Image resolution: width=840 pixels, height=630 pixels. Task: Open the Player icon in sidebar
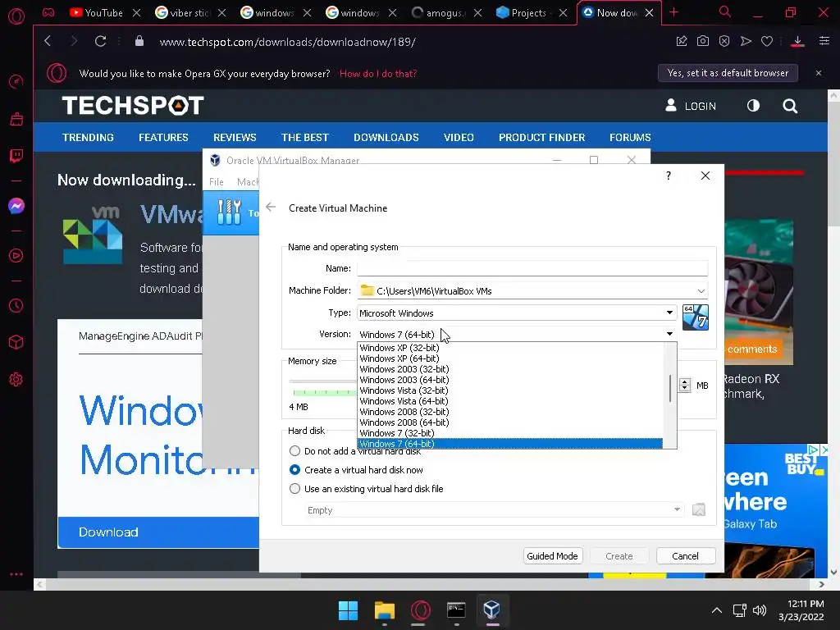click(x=16, y=256)
